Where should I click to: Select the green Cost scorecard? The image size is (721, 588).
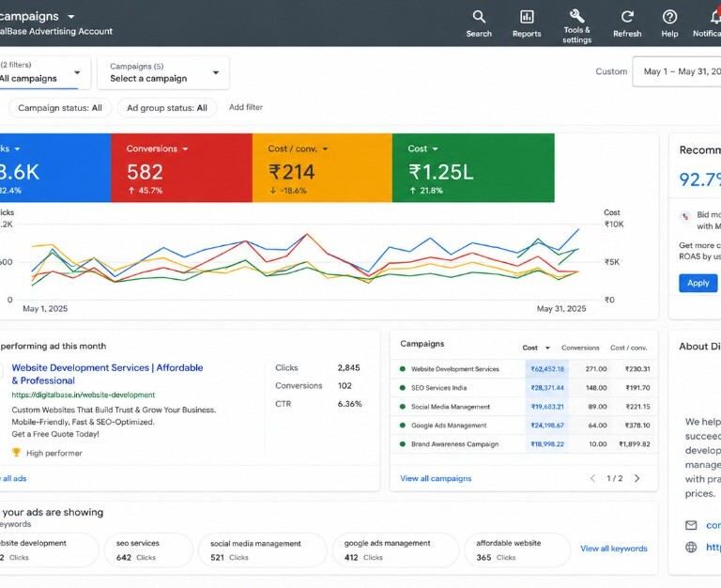tap(473, 168)
